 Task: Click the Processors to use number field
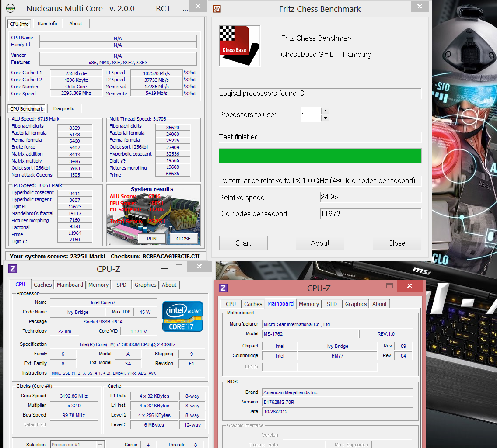311,114
